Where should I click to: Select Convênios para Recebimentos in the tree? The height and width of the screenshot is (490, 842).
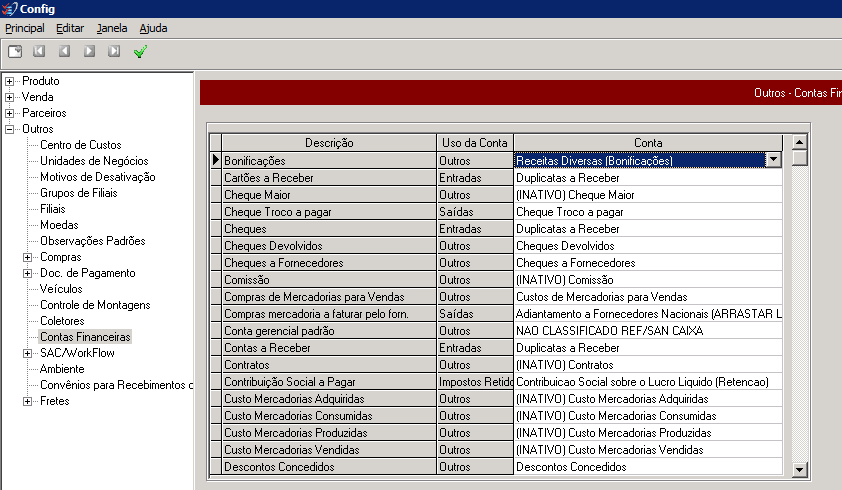coord(116,385)
